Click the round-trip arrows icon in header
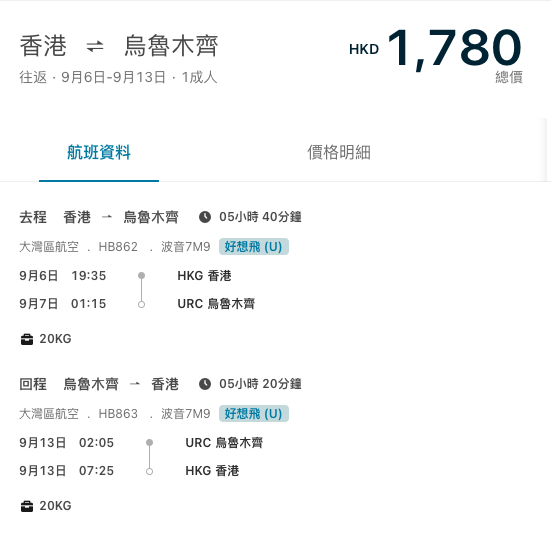 [x=95, y=46]
